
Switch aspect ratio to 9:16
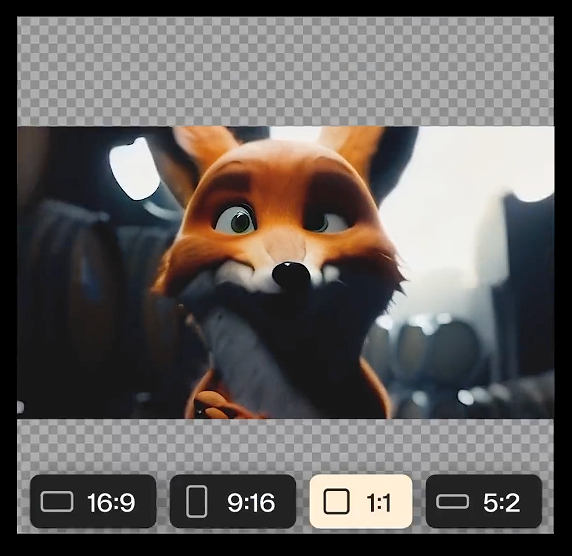point(233,501)
